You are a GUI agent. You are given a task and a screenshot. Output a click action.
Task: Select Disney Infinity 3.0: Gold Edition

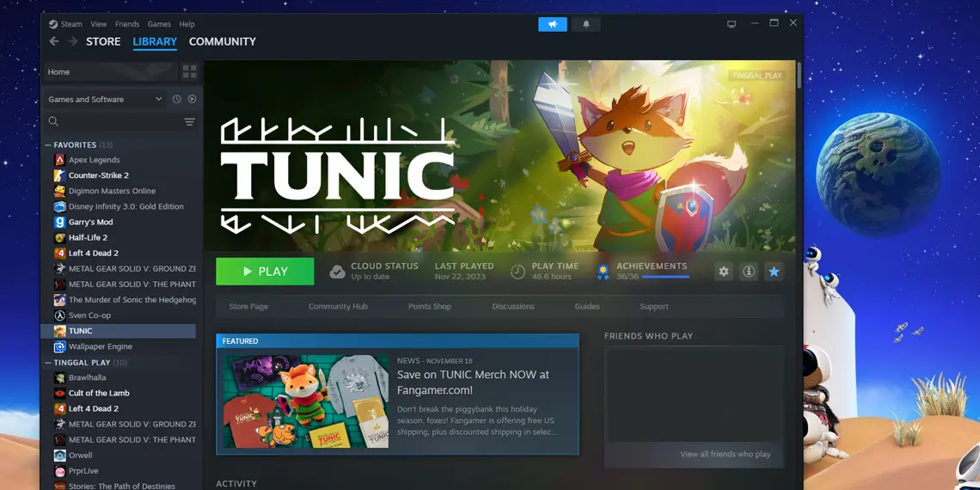pos(118,206)
